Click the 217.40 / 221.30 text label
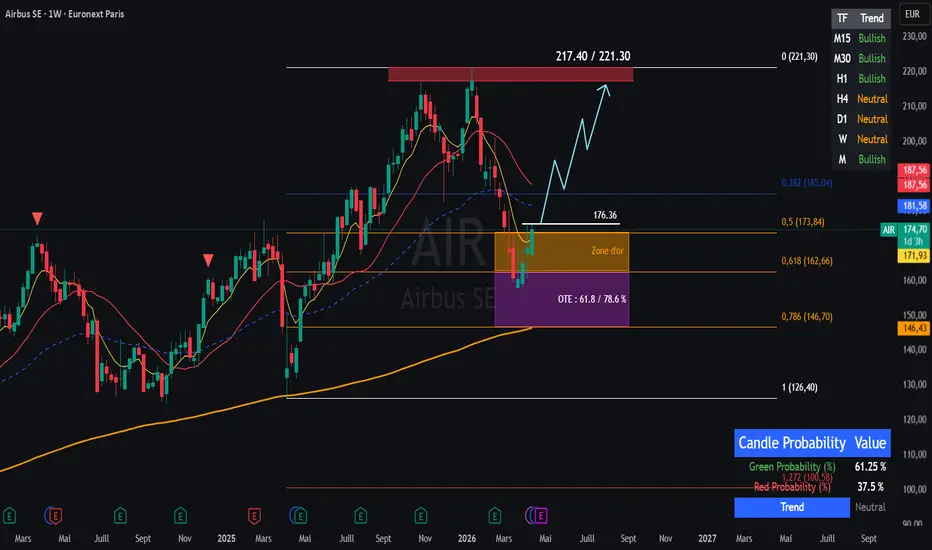This screenshot has width=932, height=550. 593,56
